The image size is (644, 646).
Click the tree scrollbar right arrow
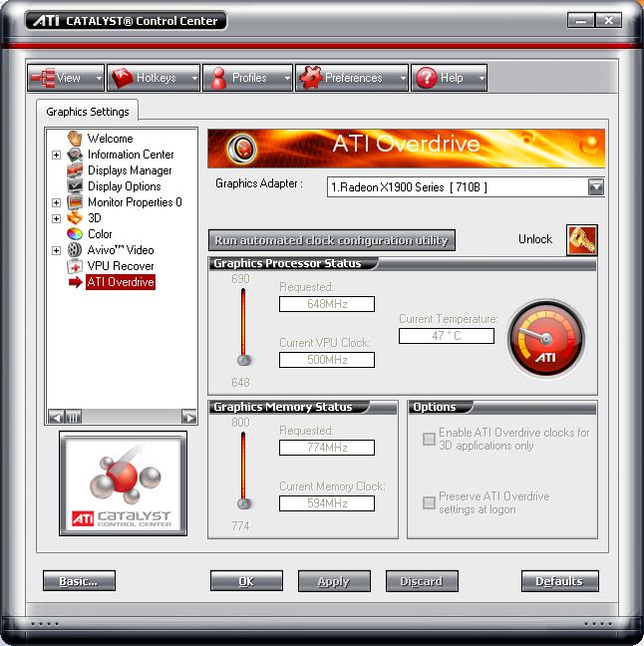[x=189, y=418]
